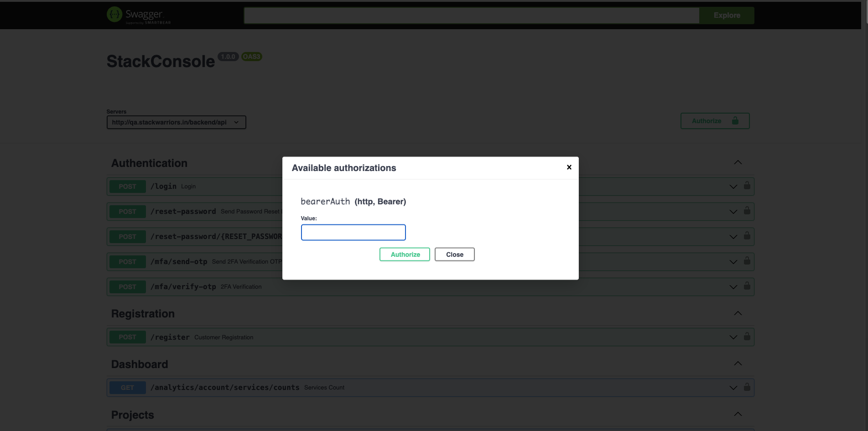Close the Available authorizations dialog with X
The width and height of the screenshot is (868, 431).
(x=569, y=167)
